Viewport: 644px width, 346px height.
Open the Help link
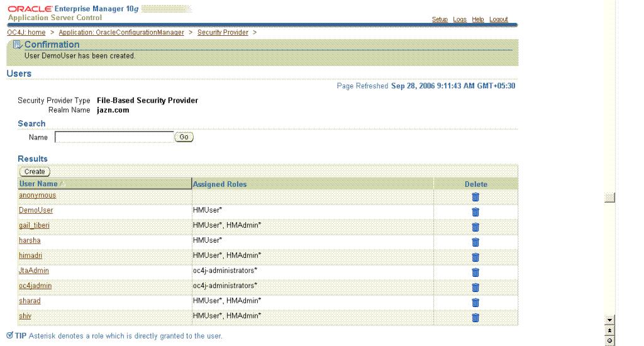click(478, 20)
